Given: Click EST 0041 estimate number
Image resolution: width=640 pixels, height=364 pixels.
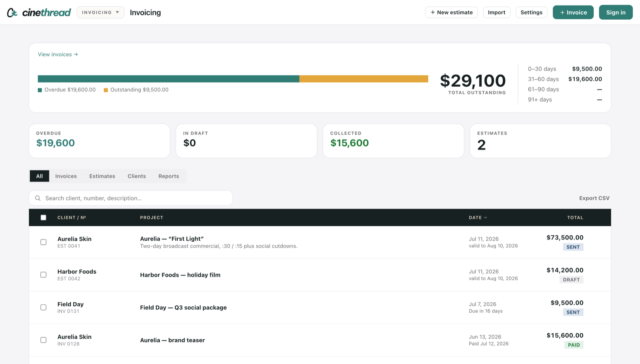Looking at the screenshot, I should tap(69, 246).
